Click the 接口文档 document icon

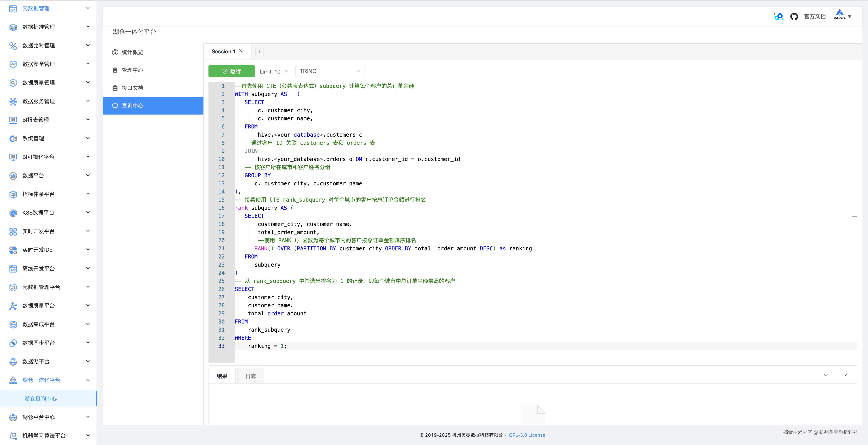point(115,88)
